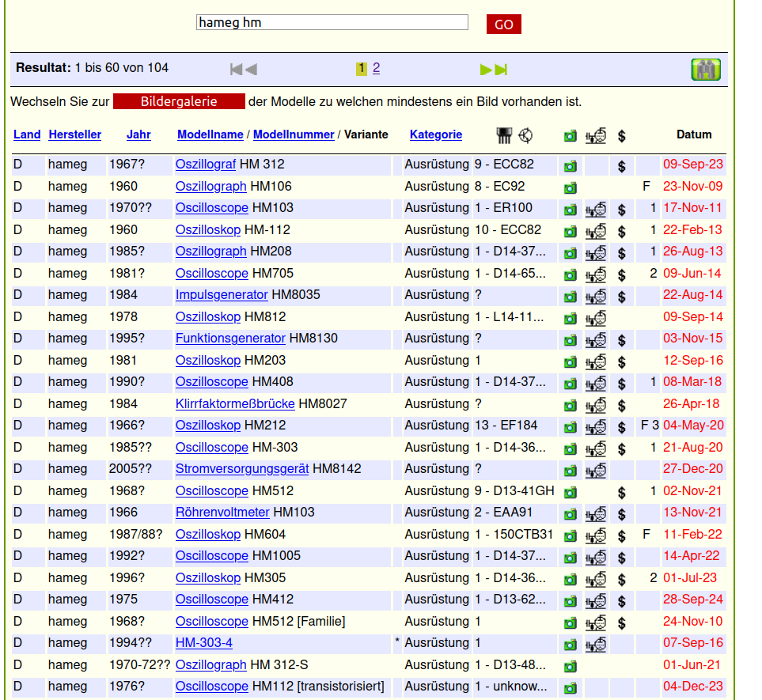Open Oscilloscope HM512 [Familie] link

[x=212, y=622]
